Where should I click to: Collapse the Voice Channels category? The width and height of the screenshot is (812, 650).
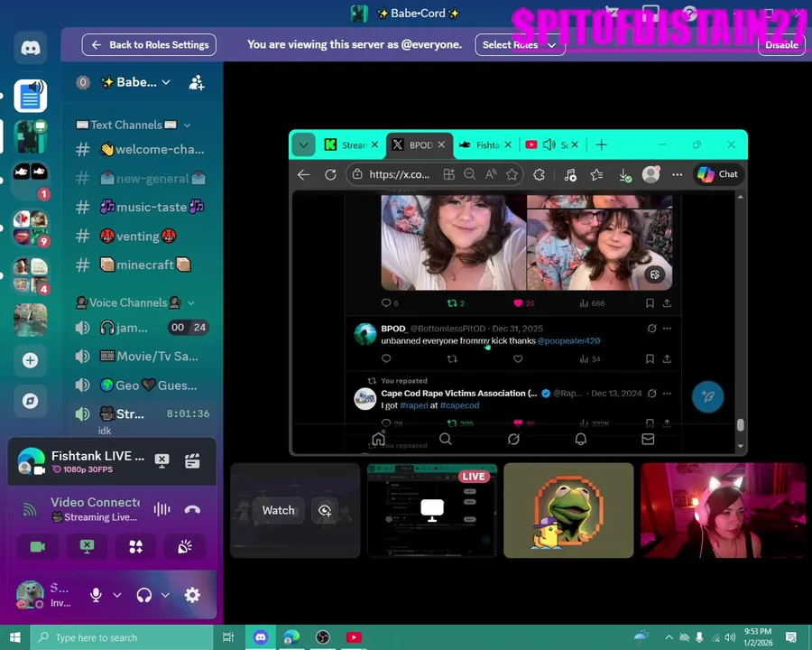click(x=134, y=302)
